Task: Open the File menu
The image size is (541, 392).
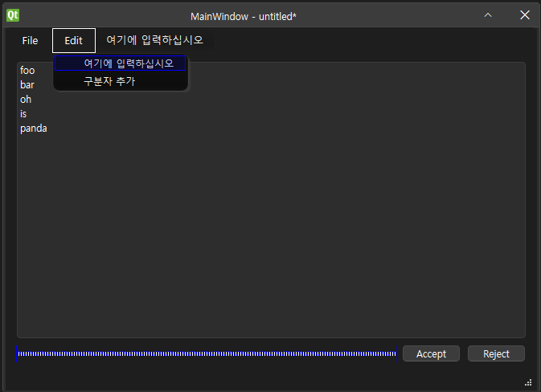Action: coord(30,41)
